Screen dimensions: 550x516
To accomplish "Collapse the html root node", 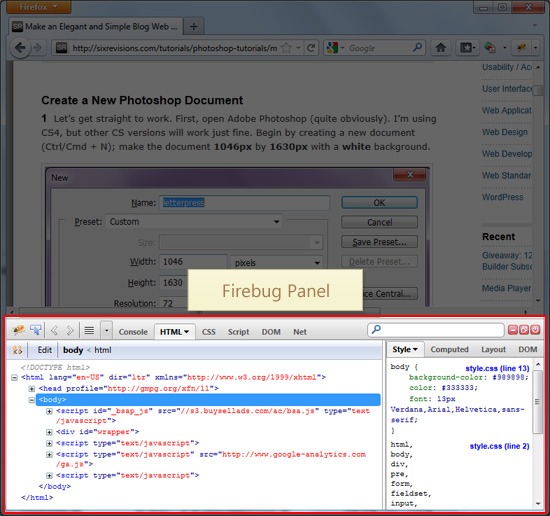I will [x=14, y=377].
